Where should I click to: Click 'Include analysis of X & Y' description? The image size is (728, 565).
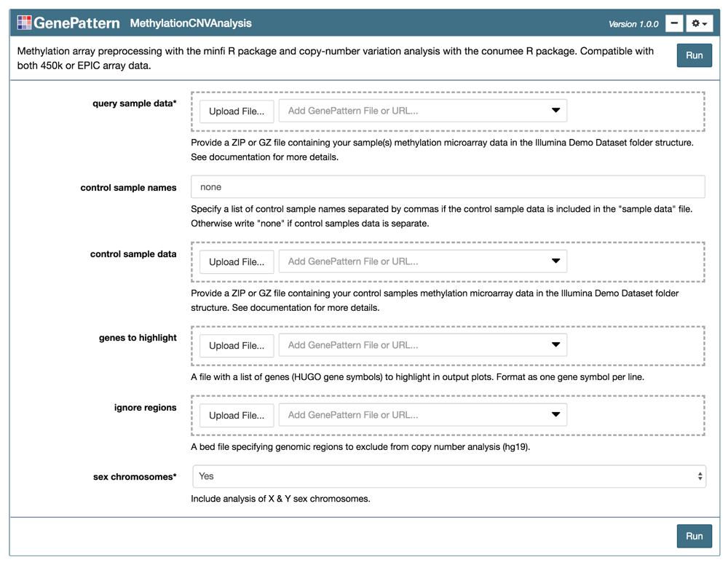(280, 499)
